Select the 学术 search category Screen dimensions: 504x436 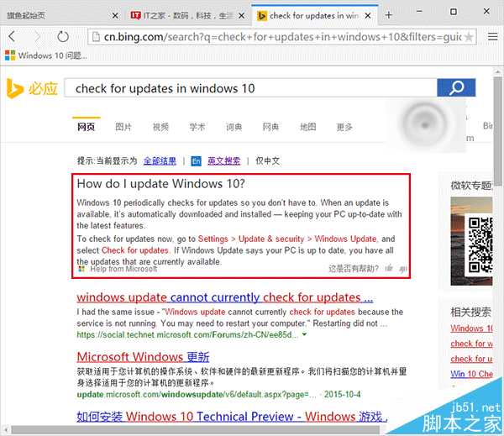coord(197,127)
